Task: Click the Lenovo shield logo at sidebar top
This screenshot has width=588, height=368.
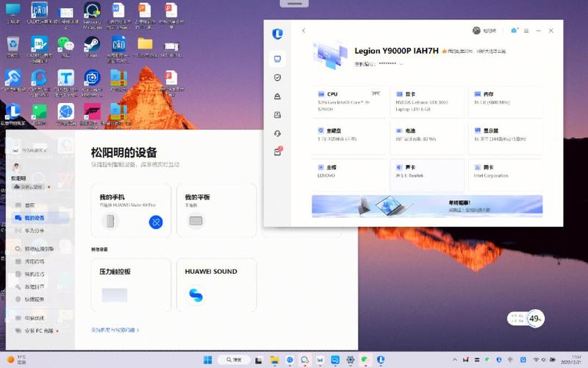Action: [x=278, y=34]
